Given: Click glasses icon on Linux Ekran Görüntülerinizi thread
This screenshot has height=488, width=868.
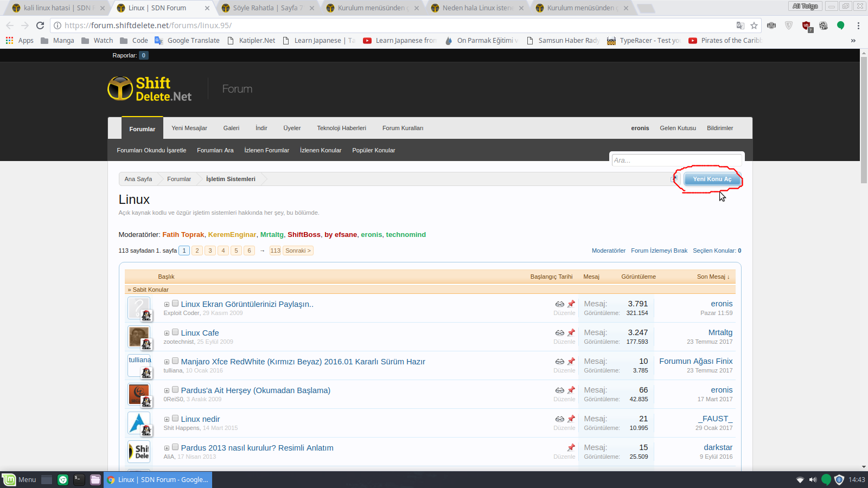Looking at the screenshot, I should click(560, 304).
